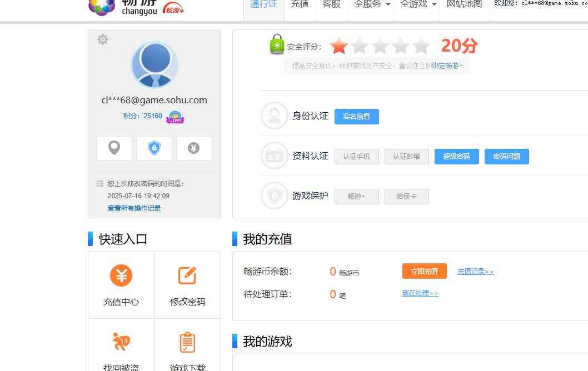
Task: Open the 现在处理>> link
Action: (x=420, y=293)
